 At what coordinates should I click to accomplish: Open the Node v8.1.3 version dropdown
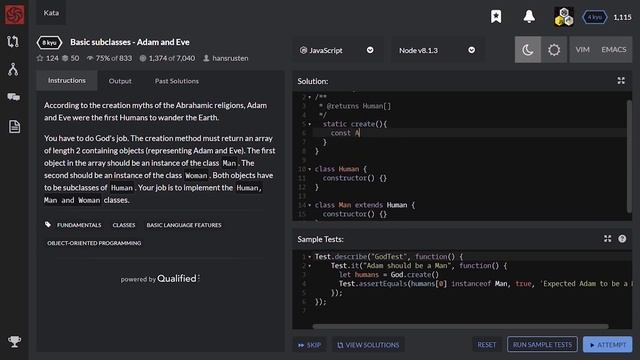[437, 50]
